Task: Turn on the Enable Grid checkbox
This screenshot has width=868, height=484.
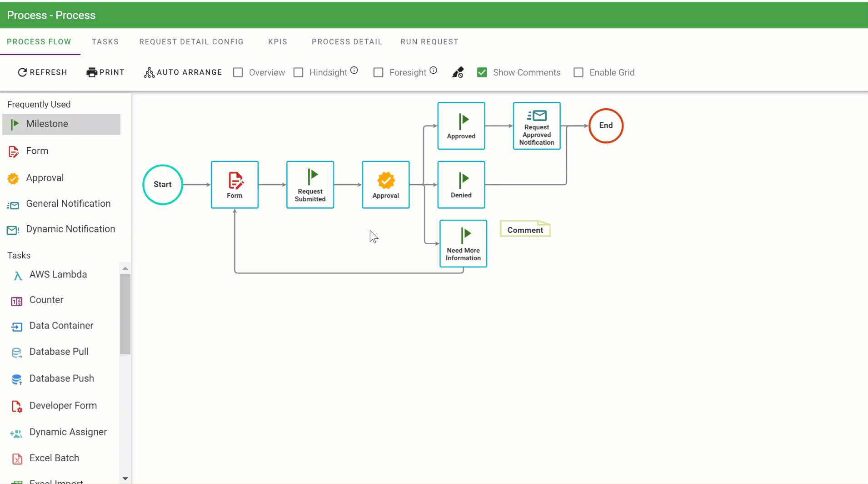Action: pyautogui.click(x=579, y=73)
